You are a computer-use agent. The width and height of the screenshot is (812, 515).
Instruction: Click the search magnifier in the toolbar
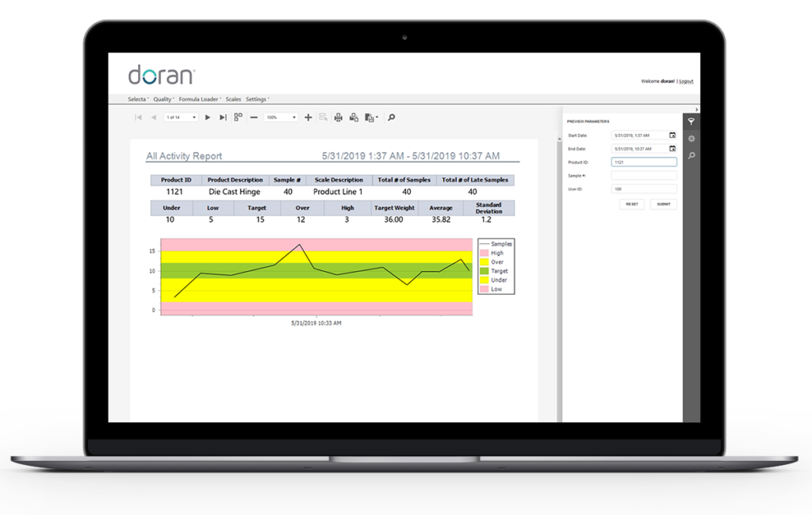click(391, 117)
